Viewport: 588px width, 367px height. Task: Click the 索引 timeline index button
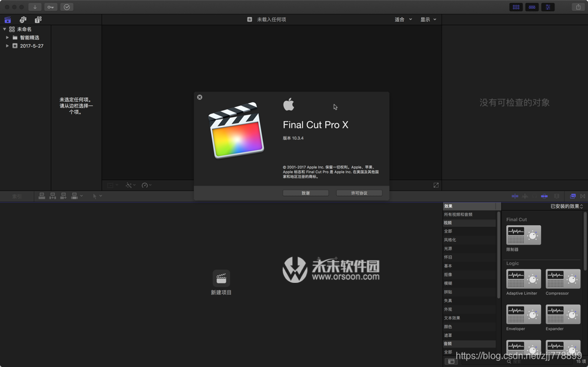(17, 196)
